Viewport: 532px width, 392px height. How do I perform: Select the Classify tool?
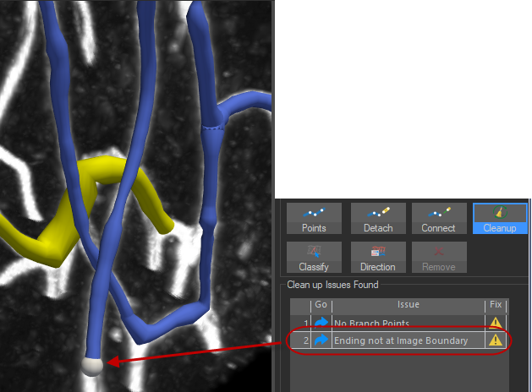coord(313,257)
